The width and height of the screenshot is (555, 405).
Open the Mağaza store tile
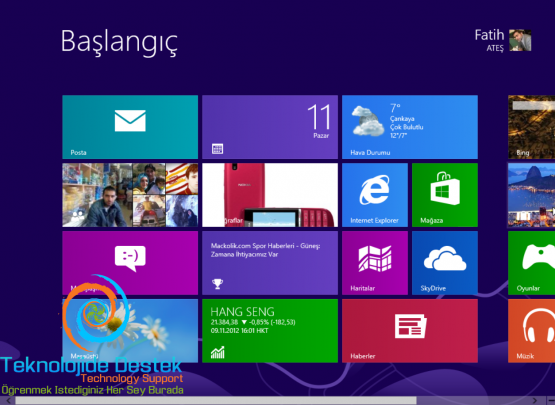click(x=445, y=195)
